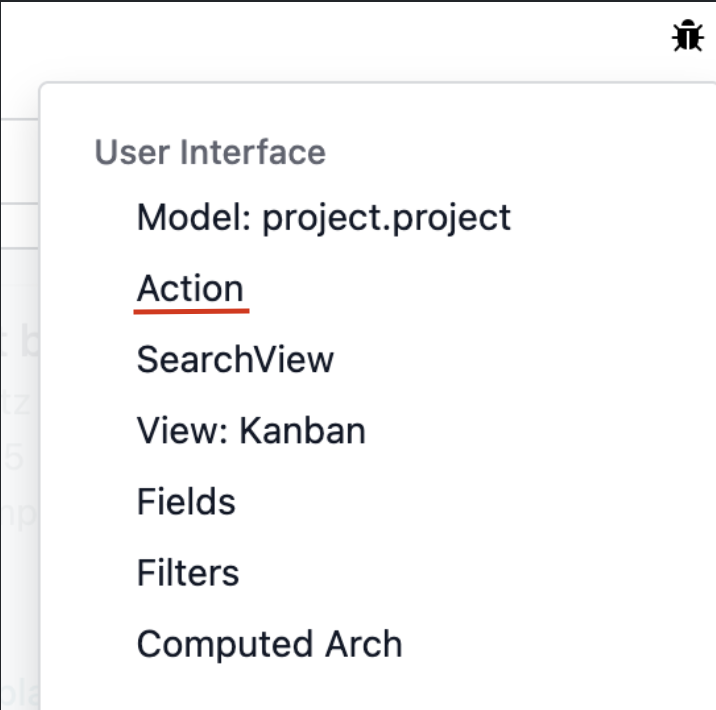Select the Model: project.project entry
The height and width of the screenshot is (710, 716).
[323, 217]
